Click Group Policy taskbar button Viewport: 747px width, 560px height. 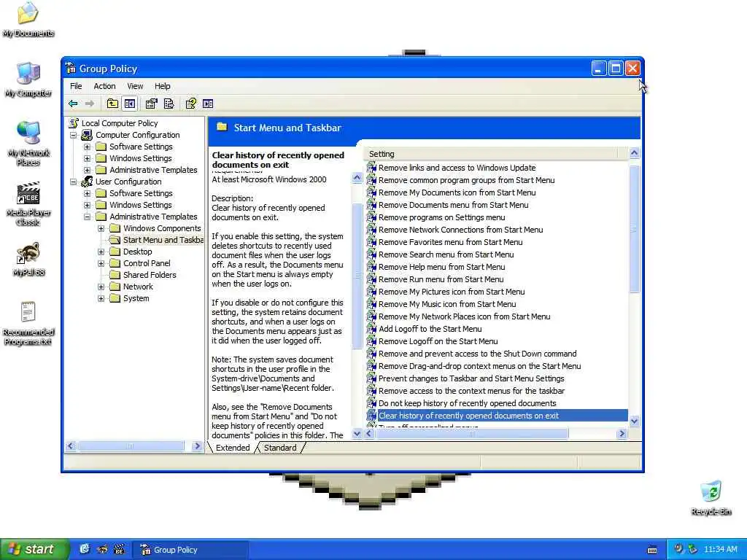190,550
